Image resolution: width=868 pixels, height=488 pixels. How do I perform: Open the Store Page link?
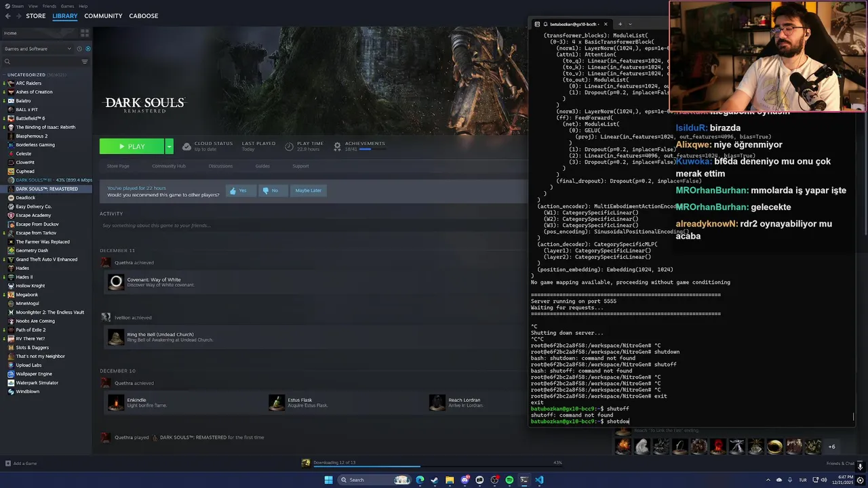[x=118, y=166]
